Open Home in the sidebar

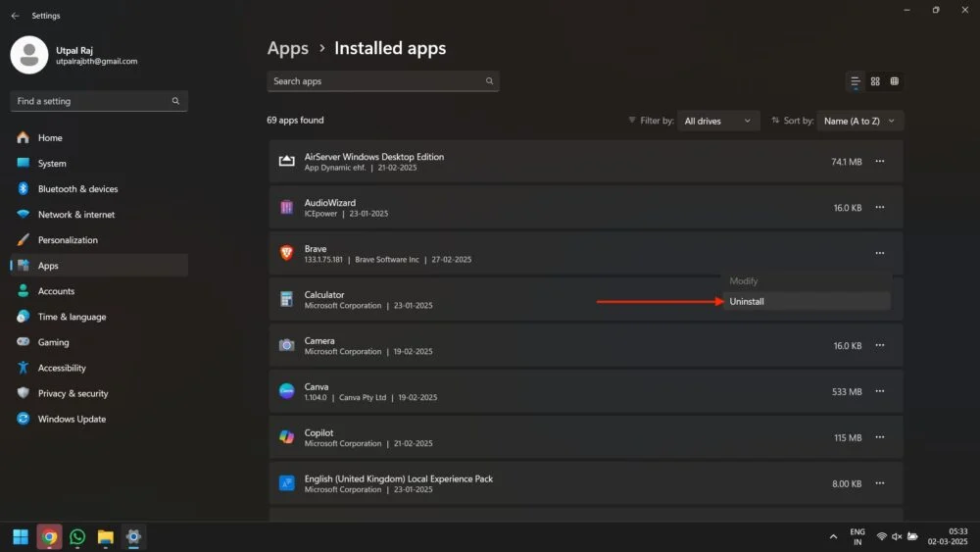coord(99,137)
